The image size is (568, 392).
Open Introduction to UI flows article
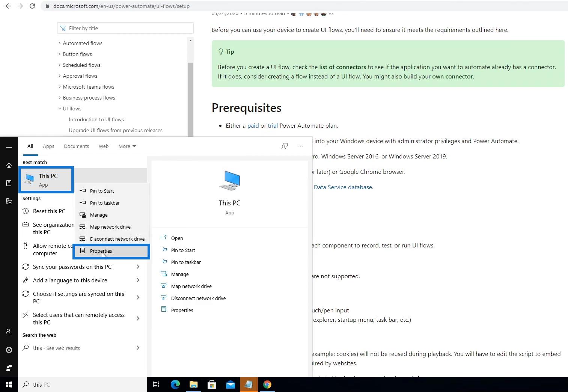[96, 119]
